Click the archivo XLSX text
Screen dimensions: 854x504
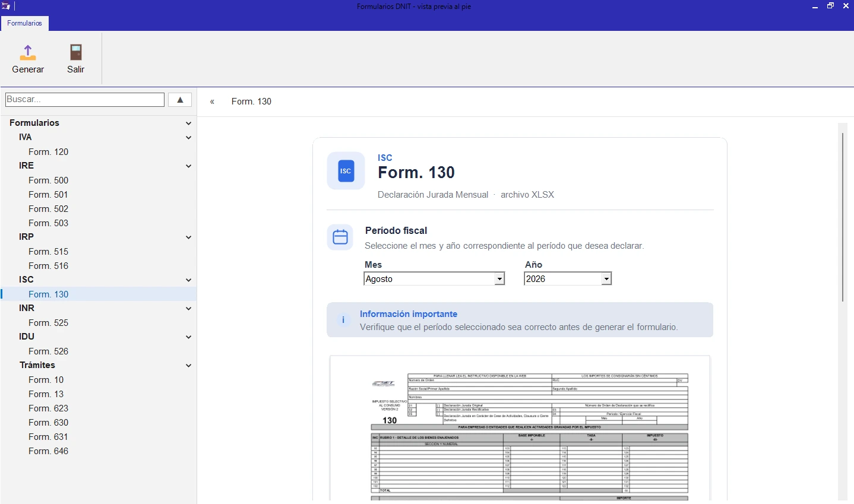click(527, 195)
